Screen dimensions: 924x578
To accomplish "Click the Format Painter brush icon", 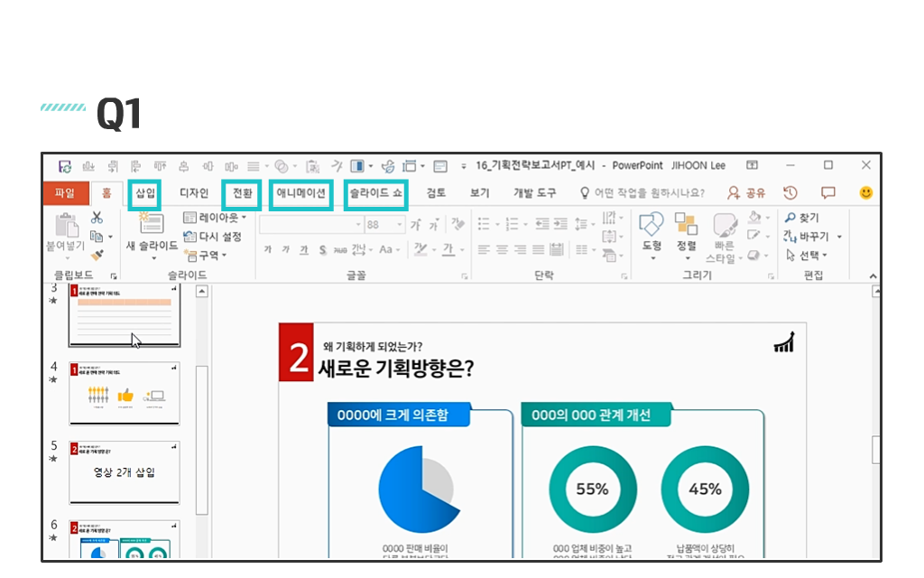I will click(x=97, y=256).
